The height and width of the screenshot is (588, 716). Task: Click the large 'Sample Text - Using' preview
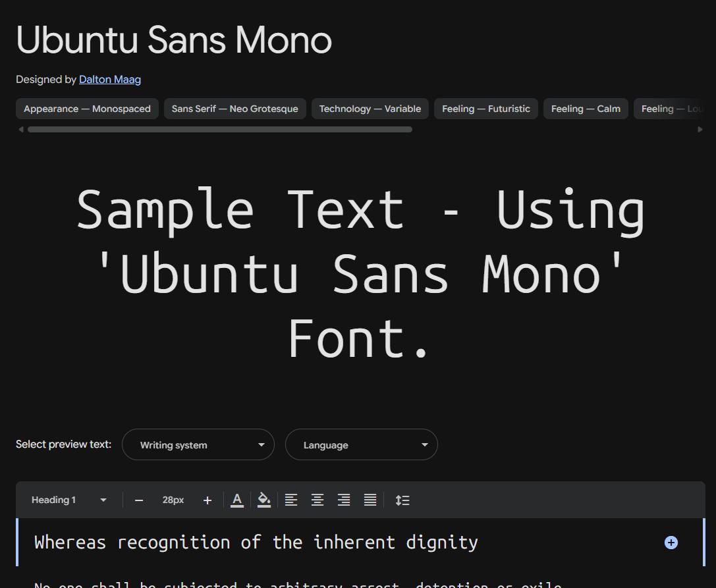click(360, 211)
